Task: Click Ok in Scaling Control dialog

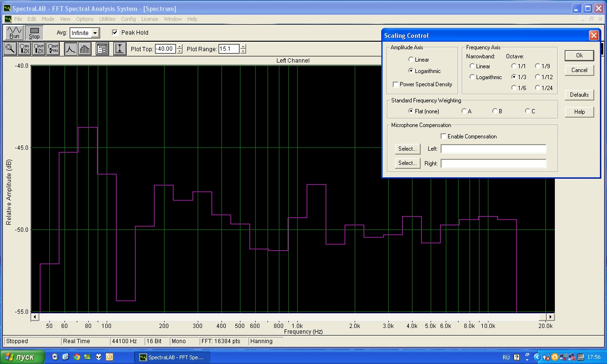Action: (x=579, y=55)
